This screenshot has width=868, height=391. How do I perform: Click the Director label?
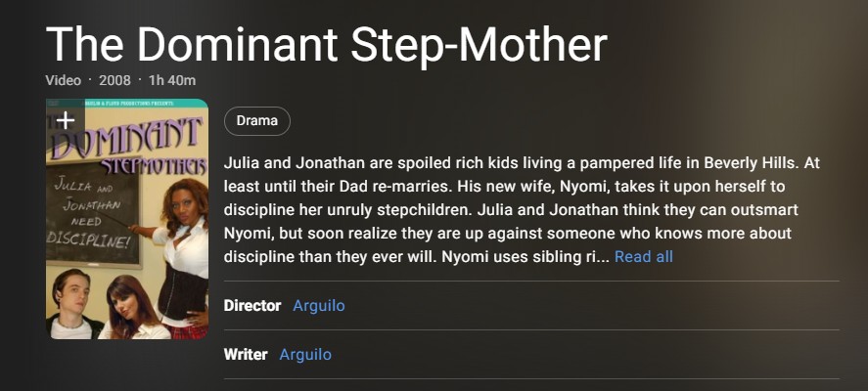pyautogui.click(x=252, y=305)
